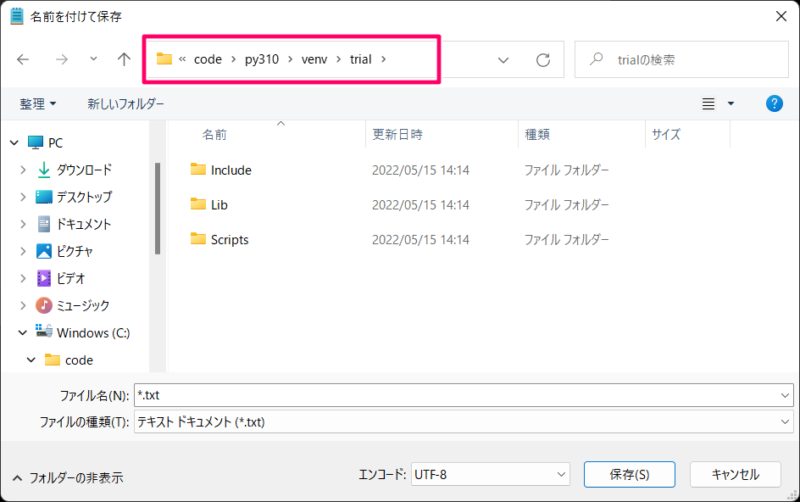Open the 整理 menu

38,104
